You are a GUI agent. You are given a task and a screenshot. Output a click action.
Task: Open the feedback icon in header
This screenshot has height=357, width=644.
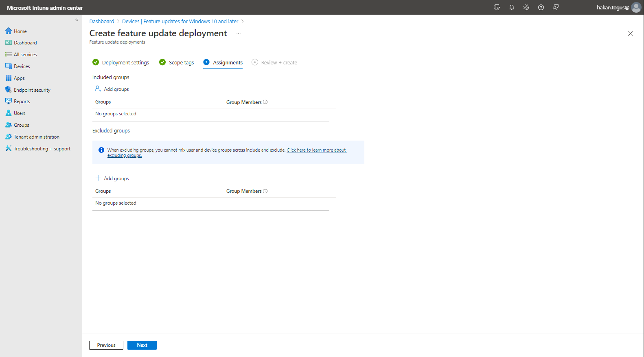point(556,7)
